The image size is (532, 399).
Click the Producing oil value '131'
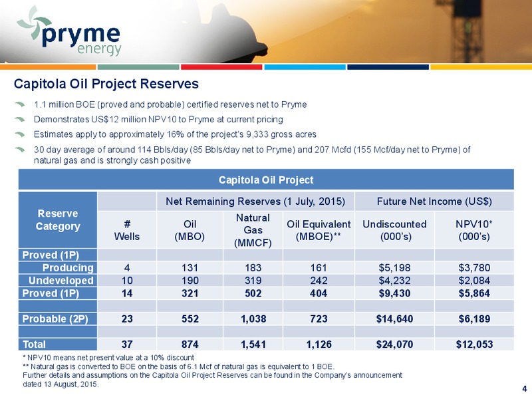pyautogui.click(x=190, y=268)
